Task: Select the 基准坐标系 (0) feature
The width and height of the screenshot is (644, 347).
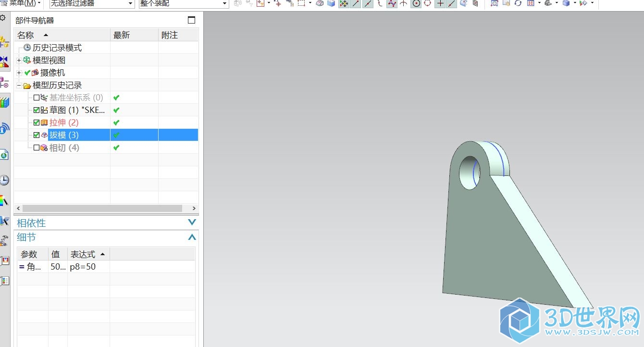Action: 76,98
